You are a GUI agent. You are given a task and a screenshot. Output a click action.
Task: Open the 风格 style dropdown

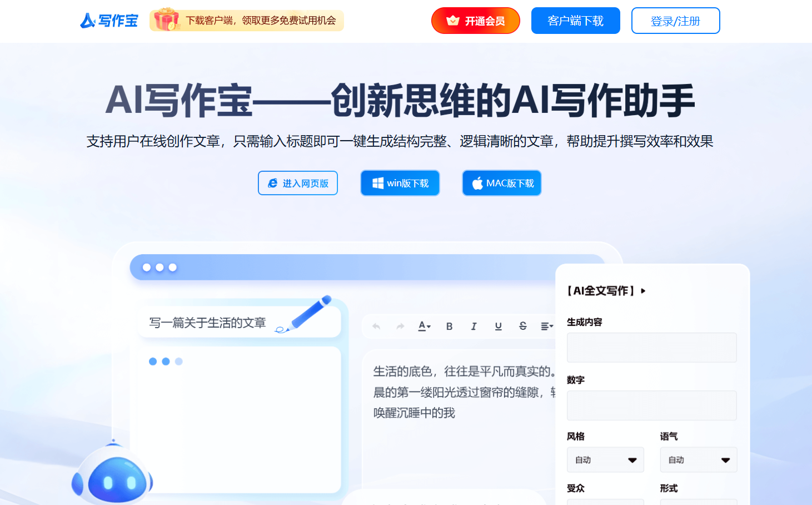(x=605, y=459)
